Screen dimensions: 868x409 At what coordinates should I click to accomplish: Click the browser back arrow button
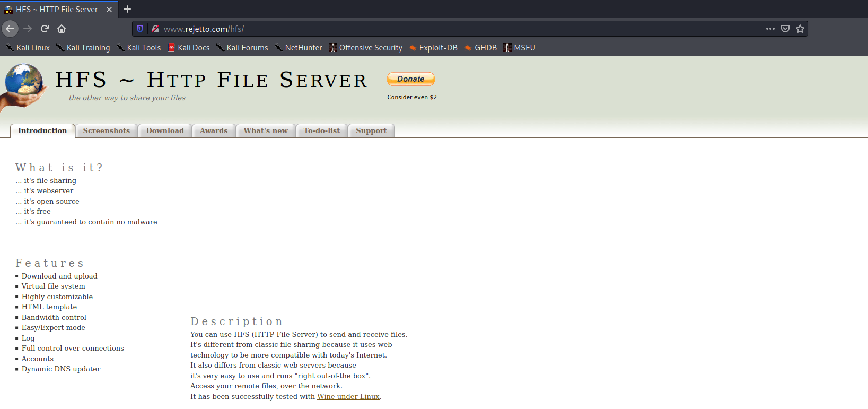point(10,29)
